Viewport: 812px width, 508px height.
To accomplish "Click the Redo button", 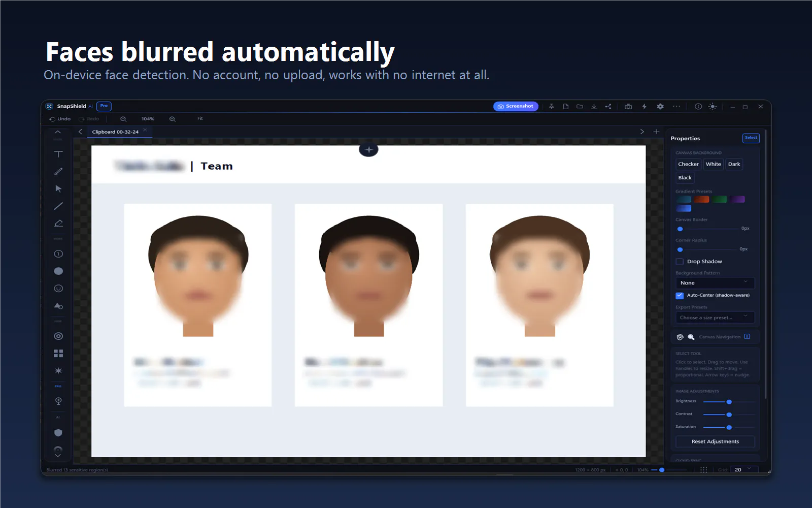I will [89, 119].
